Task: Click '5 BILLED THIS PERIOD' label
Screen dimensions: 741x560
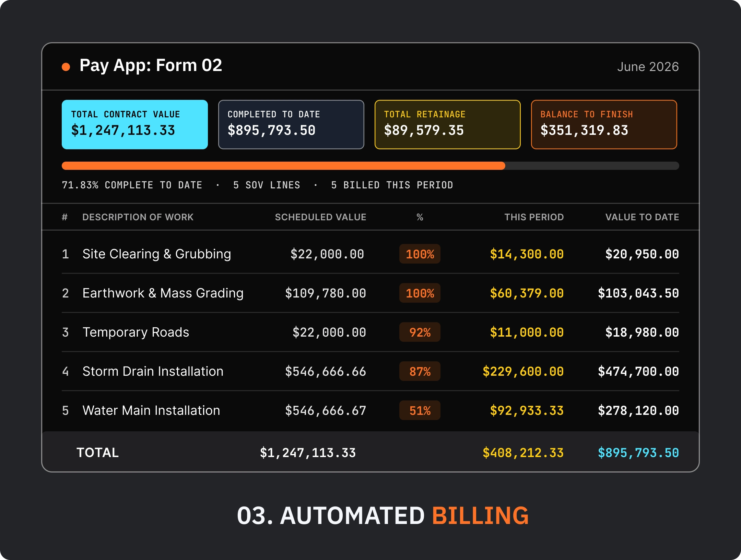Action: [392, 185]
